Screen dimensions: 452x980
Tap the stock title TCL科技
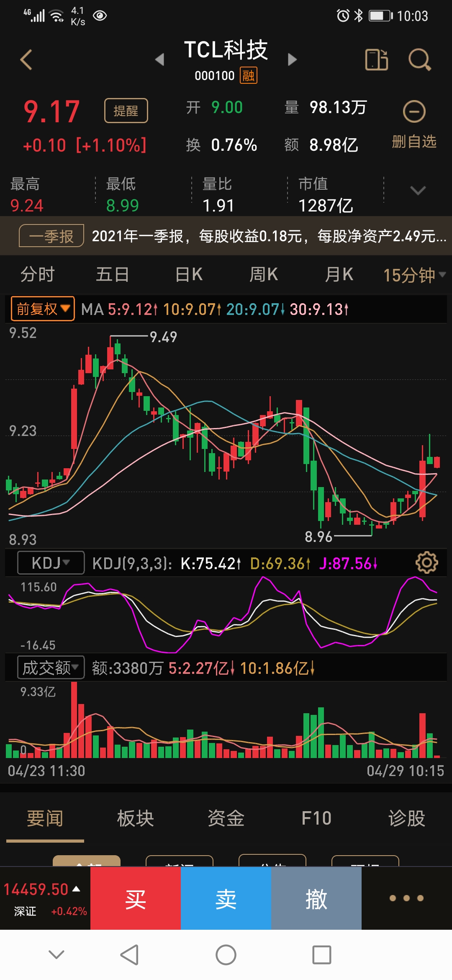(226, 49)
